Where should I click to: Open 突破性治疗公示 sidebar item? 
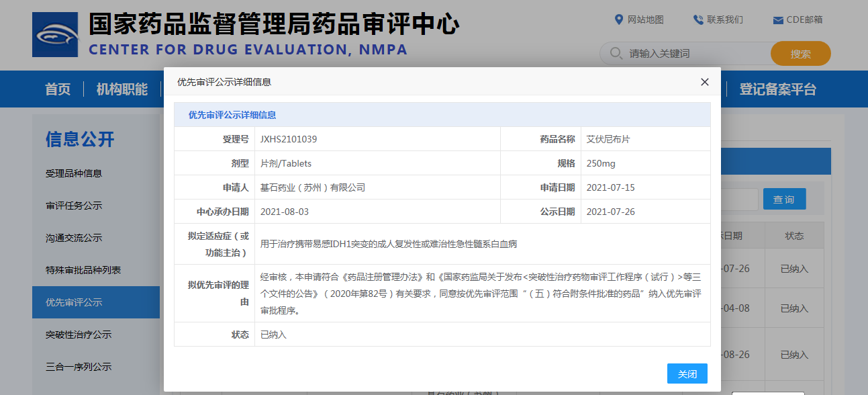pos(79,335)
